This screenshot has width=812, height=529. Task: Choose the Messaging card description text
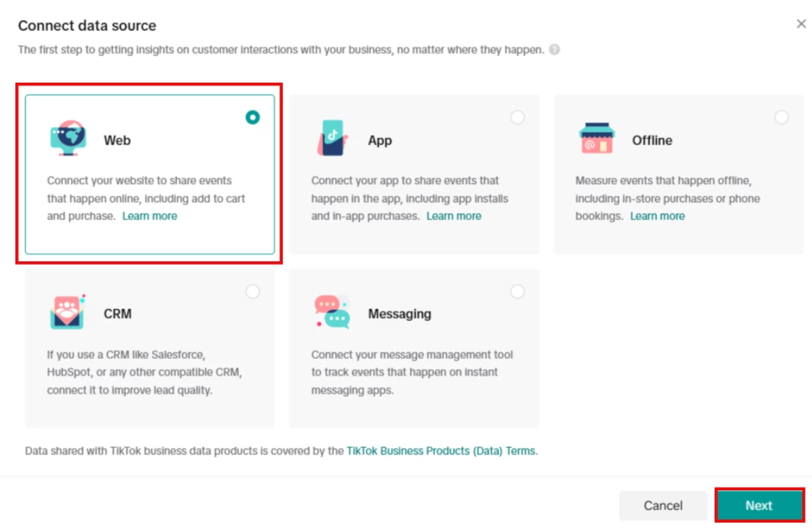tap(412, 373)
